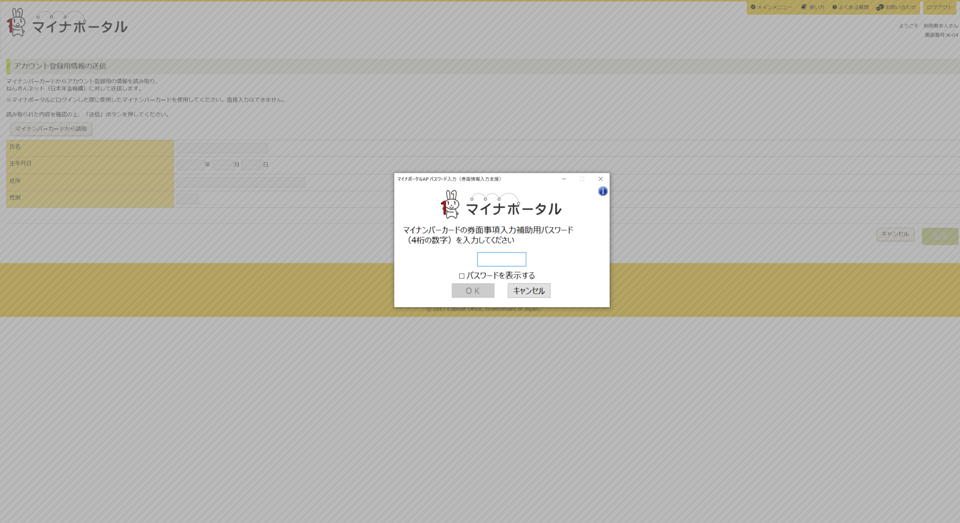Click the 氏名 label cell
This screenshot has height=523, width=960.
click(x=90, y=148)
